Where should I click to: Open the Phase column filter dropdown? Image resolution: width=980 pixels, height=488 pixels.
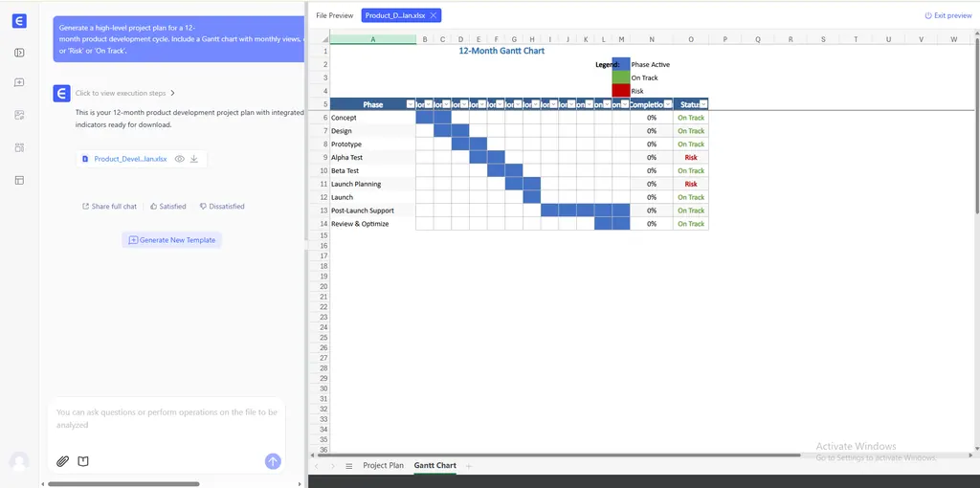coord(411,104)
